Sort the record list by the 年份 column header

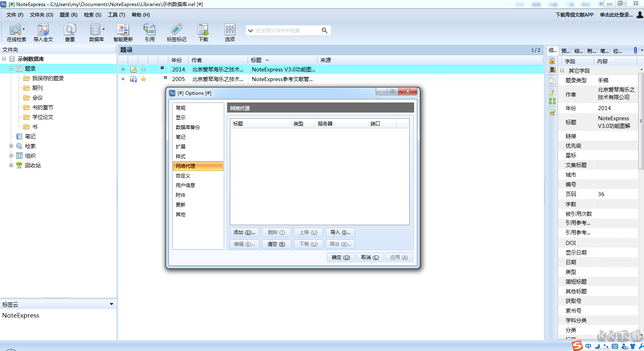click(178, 60)
